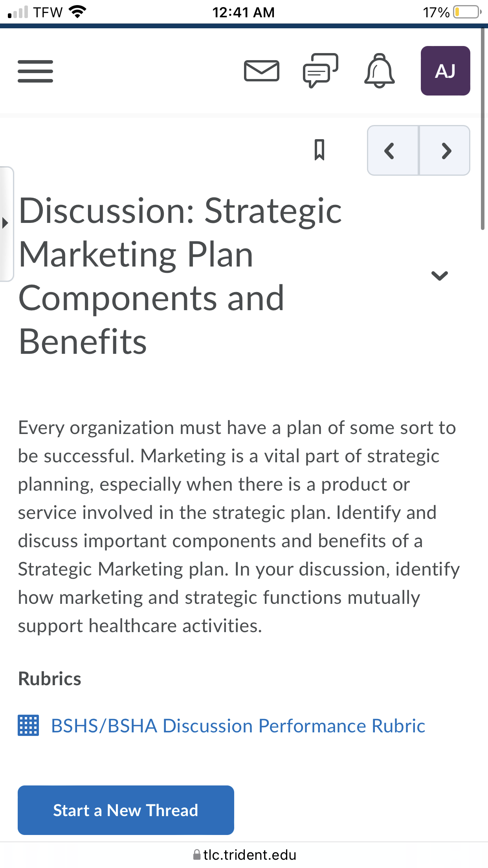This screenshot has width=488, height=868.
Task: Go to the previous content item
Action: 393,151
